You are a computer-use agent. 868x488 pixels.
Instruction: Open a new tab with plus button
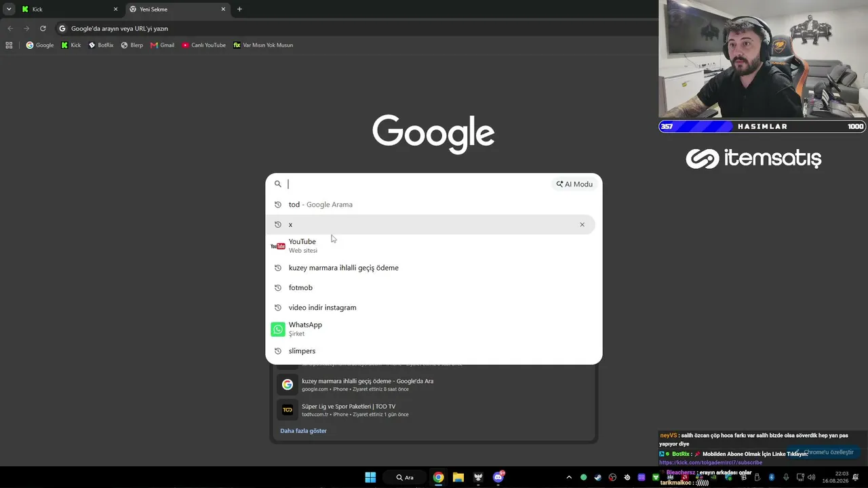(x=239, y=9)
